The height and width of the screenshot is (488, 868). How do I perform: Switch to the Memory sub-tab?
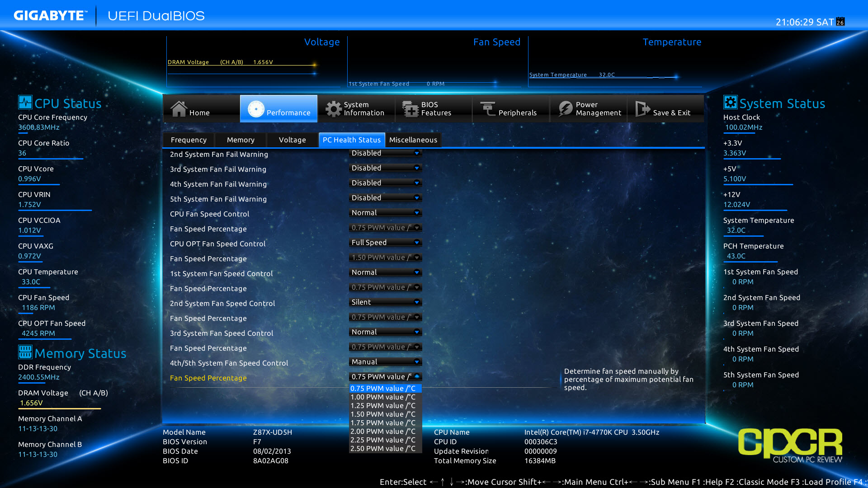[241, 140]
